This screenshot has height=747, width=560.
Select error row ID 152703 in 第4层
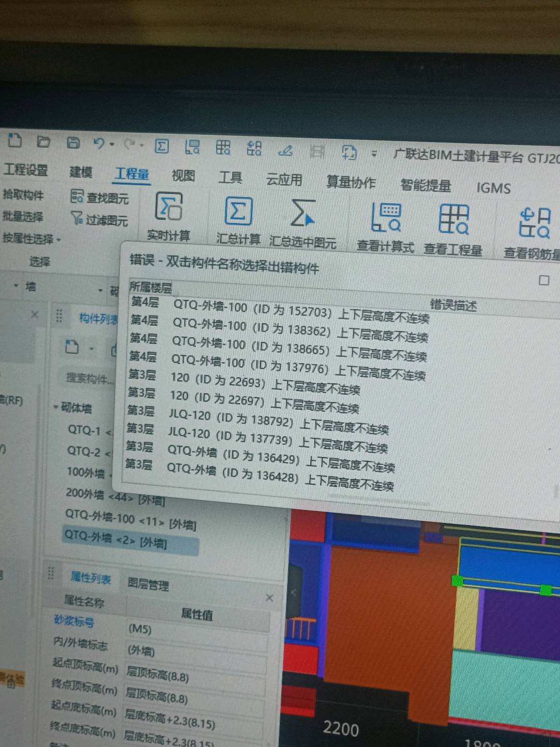tap(280, 310)
